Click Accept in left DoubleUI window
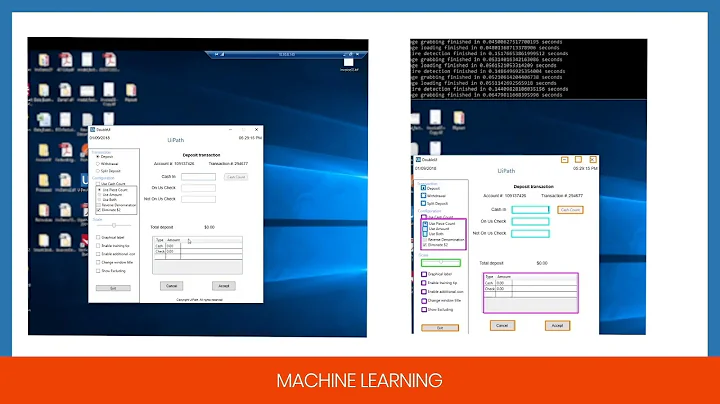This screenshot has width=720, height=404. [x=224, y=286]
